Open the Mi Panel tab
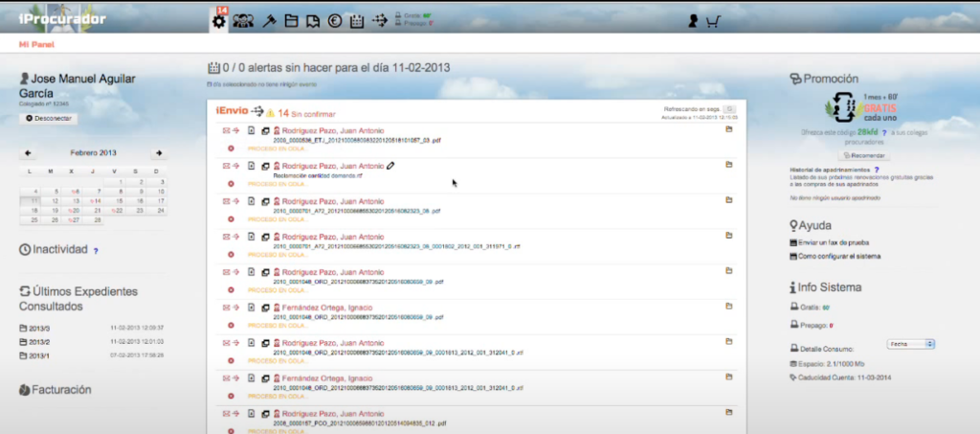Viewport: 980px width, 434px height. (37, 45)
